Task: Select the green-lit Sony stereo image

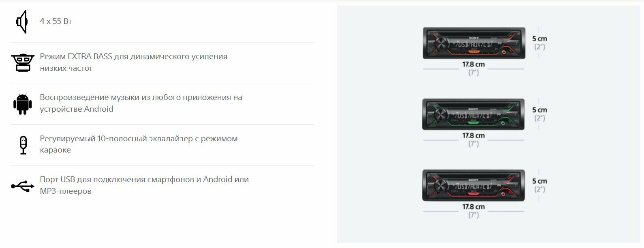Action: [473, 114]
